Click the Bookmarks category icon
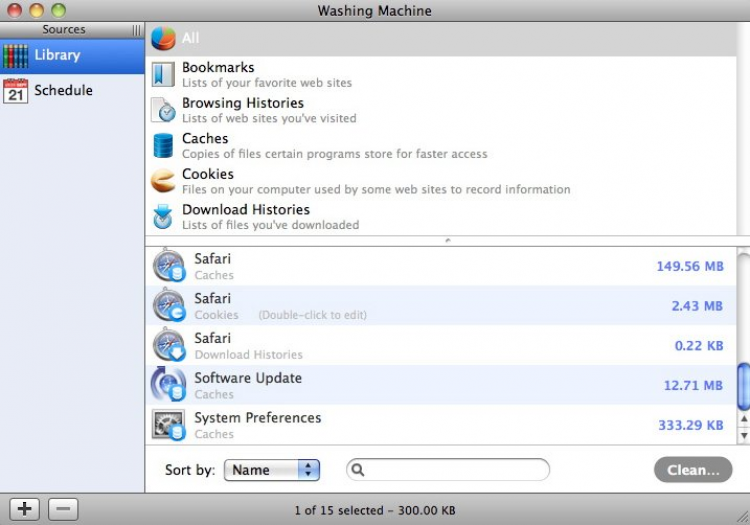The height and width of the screenshot is (525, 750). tap(163, 75)
